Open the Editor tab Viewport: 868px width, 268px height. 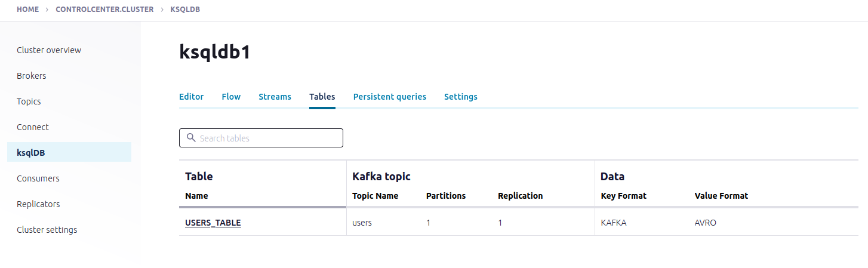pos(191,97)
